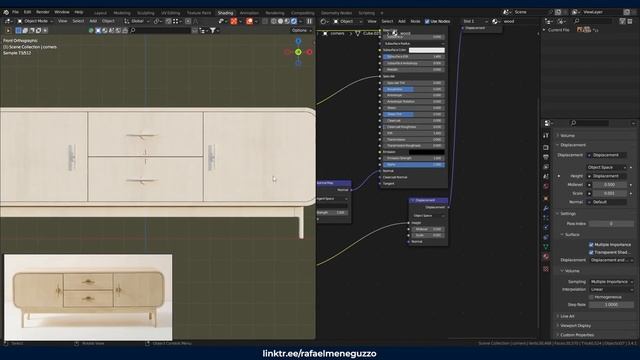
Task: Click the properties panel search field
Action: pyautogui.click(x=589, y=123)
